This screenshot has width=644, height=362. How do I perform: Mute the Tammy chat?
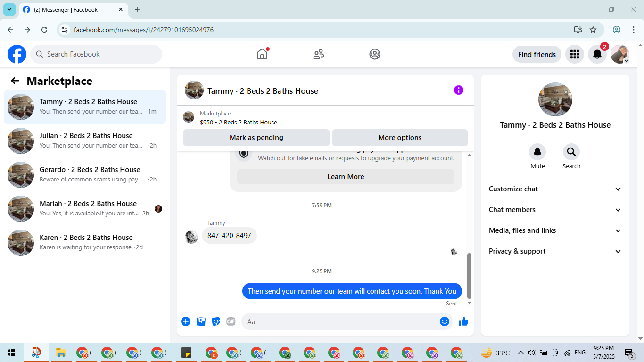click(537, 152)
